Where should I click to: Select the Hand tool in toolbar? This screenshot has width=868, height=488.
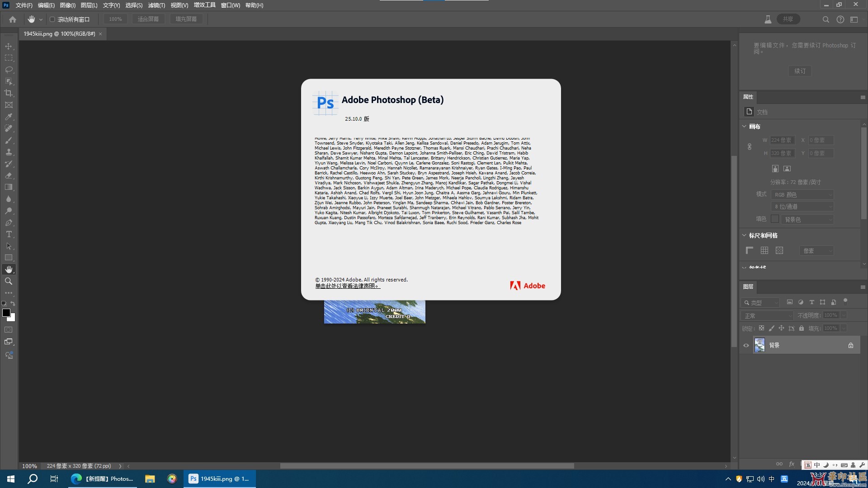point(9,270)
